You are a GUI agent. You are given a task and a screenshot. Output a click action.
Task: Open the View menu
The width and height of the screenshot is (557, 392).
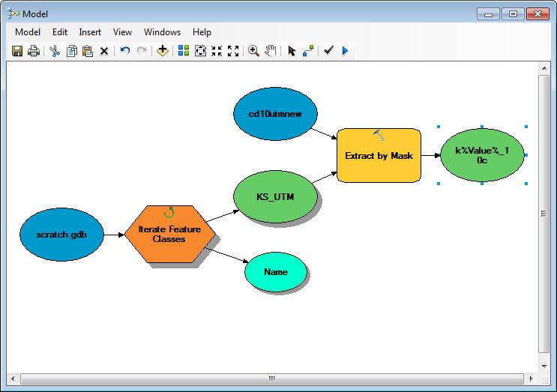[x=122, y=32]
